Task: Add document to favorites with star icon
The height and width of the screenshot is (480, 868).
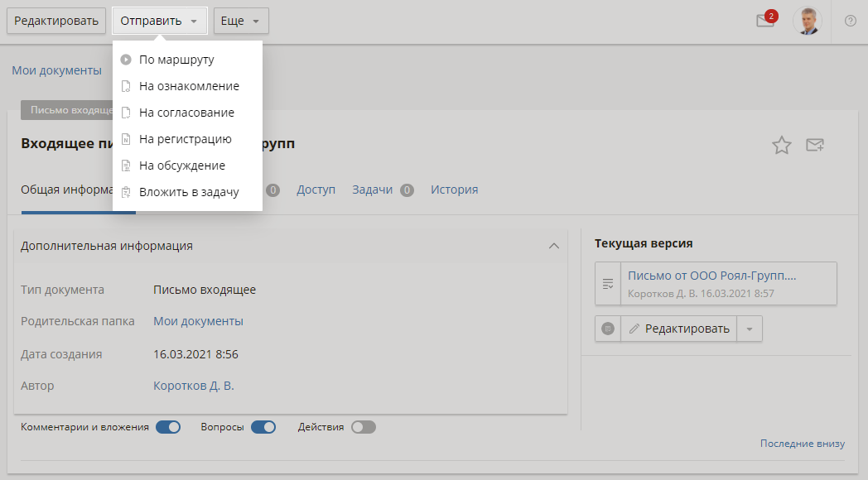Action: [781, 145]
